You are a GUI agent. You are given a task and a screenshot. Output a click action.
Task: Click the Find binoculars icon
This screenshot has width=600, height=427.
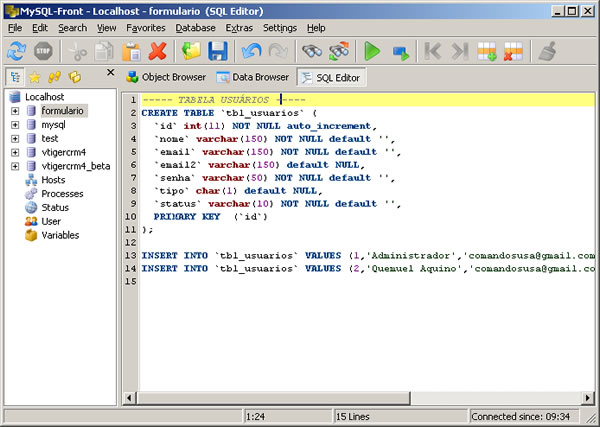click(x=312, y=51)
